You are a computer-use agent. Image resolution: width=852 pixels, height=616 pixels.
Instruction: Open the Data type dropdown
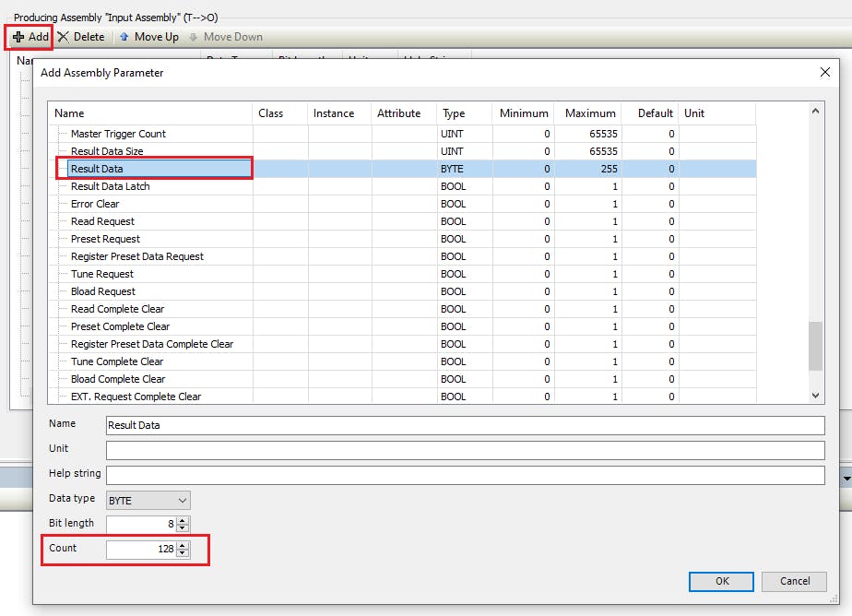click(x=182, y=500)
